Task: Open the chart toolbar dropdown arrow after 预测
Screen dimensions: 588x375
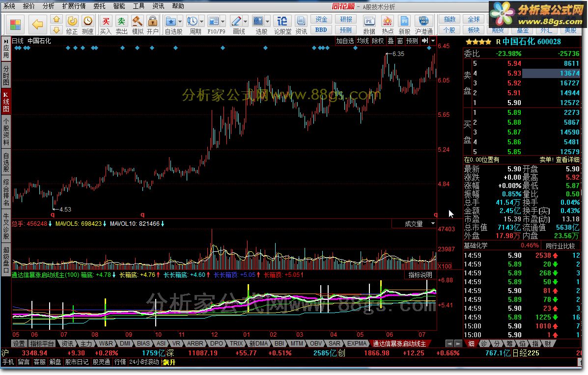Action: [x=433, y=41]
